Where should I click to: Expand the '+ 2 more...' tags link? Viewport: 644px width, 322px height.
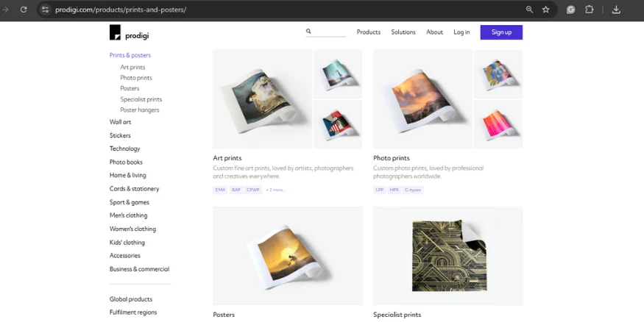[275, 190]
